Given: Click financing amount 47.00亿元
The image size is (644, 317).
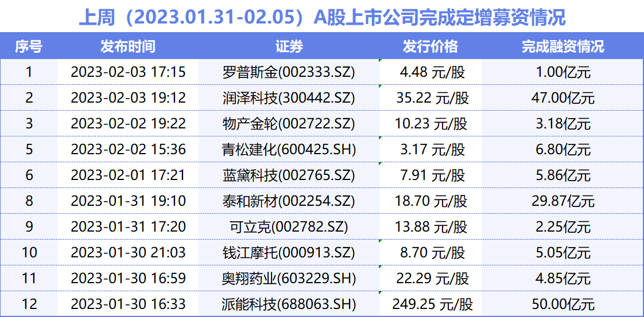Looking at the screenshot, I should [x=563, y=97].
